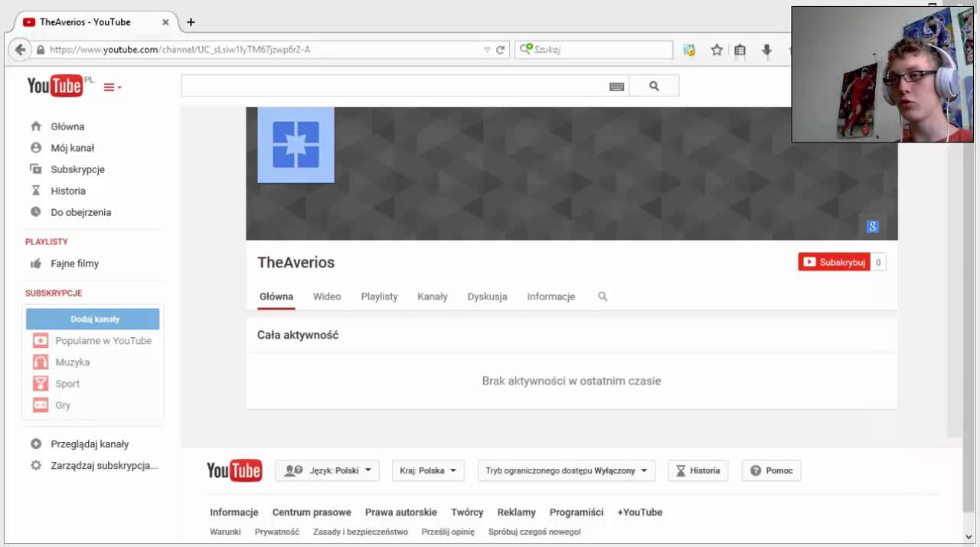
Task: Select the Dyskusja channel tab
Action: 487,296
